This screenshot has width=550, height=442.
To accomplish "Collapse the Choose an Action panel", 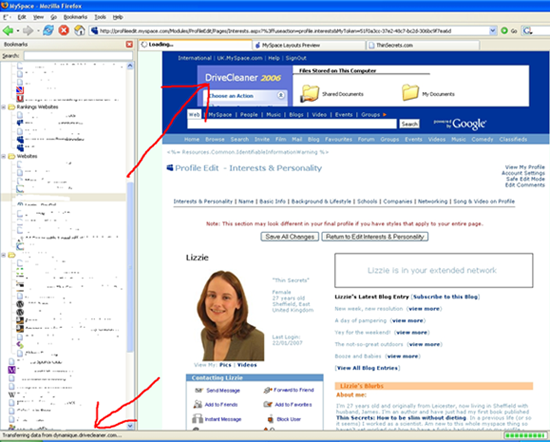I will 281,95.
